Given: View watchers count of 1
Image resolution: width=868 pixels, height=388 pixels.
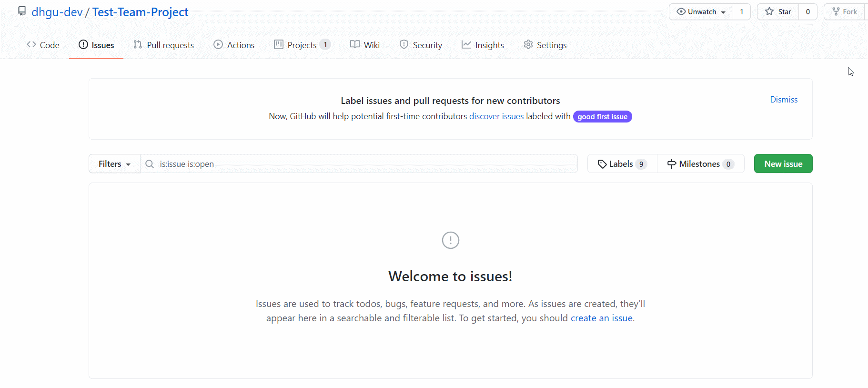Looking at the screenshot, I should (742, 11).
